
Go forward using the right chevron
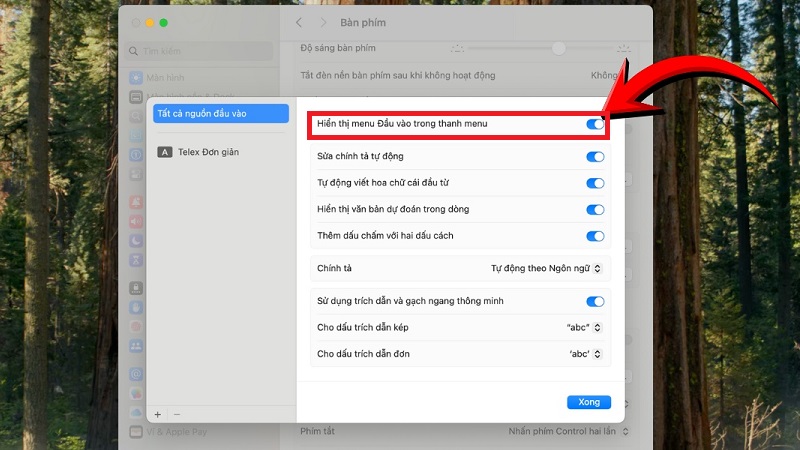pos(322,22)
